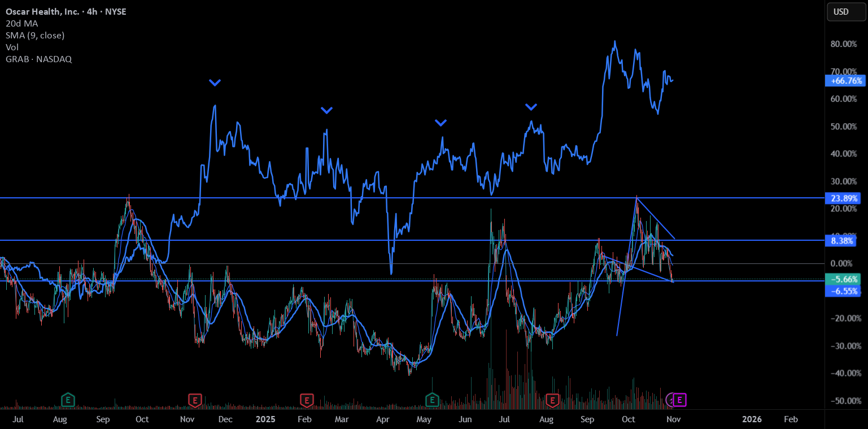Click the 2025 label on time axis
This screenshot has width=868, height=429.
265,419
